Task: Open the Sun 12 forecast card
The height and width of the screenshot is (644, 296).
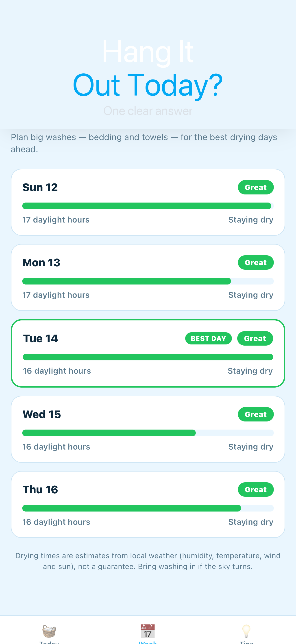Action: (x=148, y=202)
